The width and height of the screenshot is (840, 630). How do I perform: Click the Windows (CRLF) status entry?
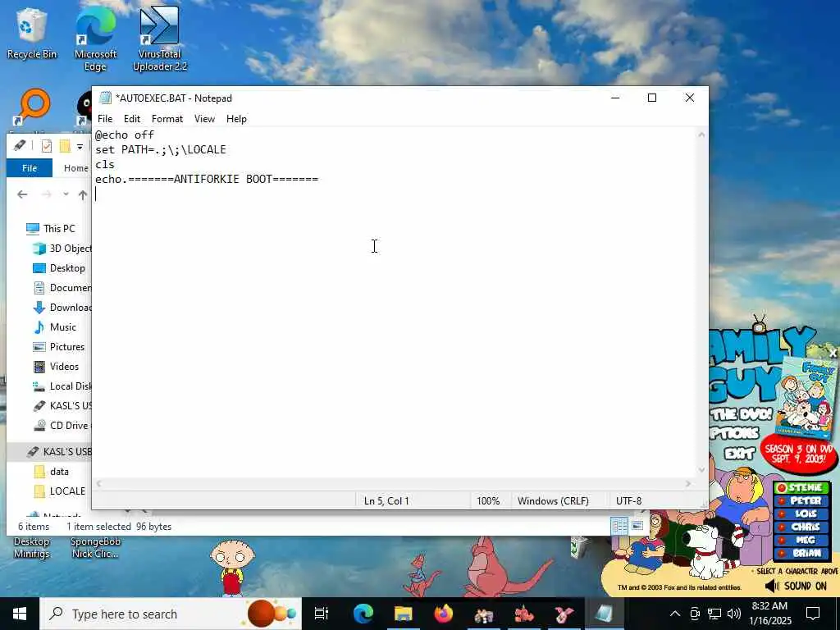(x=553, y=501)
